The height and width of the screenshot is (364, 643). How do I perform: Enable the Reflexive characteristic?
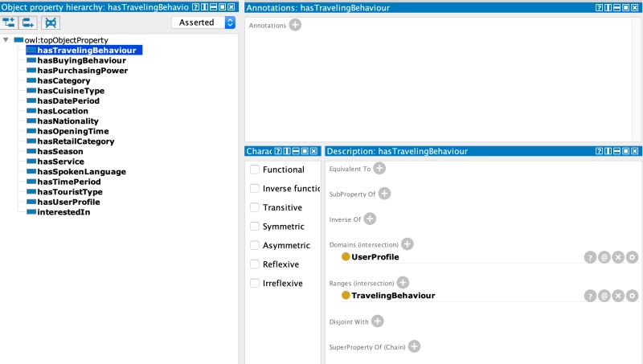255,264
